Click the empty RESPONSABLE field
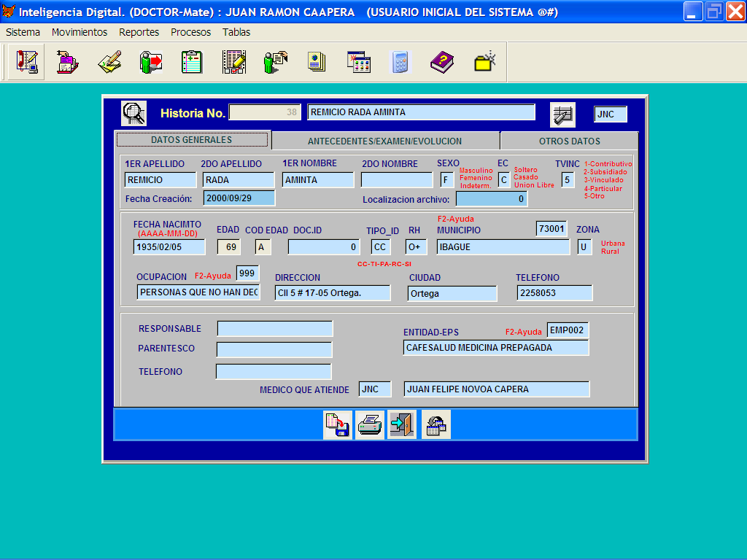The height and width of the screenshot is (560, 747). (275, 329)
